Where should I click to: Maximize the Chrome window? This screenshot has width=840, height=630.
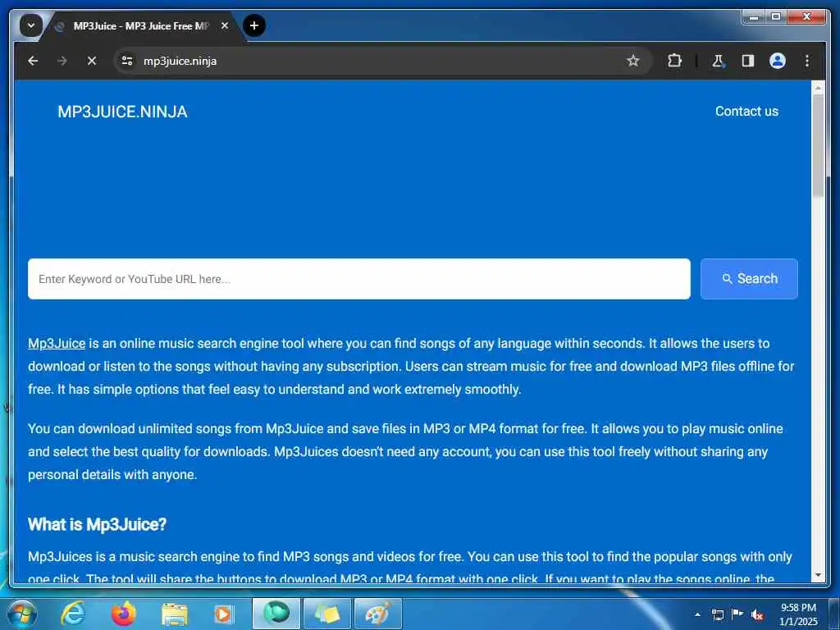click(776, 17)
